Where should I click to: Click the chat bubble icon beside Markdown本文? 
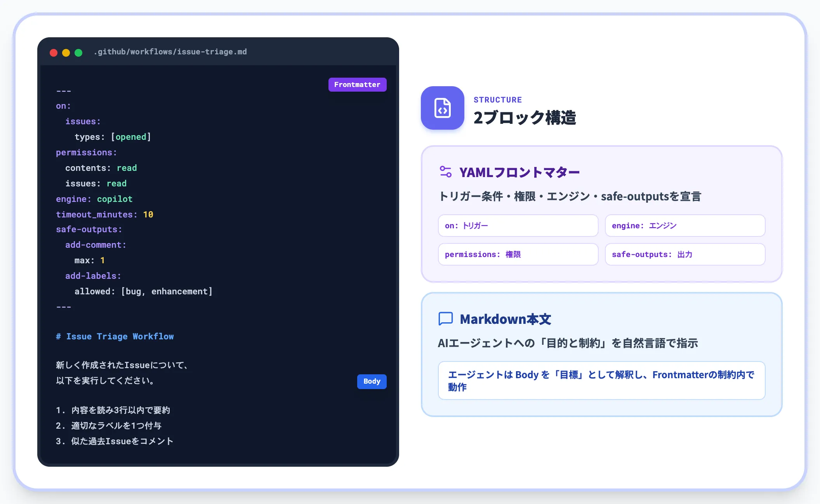pos(446,318)
